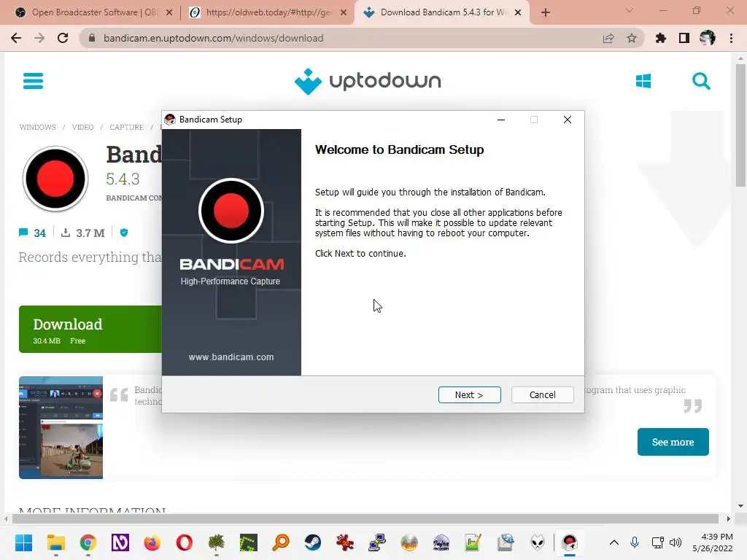The width and height of the screenshot is (747, 560).
Task: Click Next in the Bandicam Setup dialog
Action: tap(469, 394)
